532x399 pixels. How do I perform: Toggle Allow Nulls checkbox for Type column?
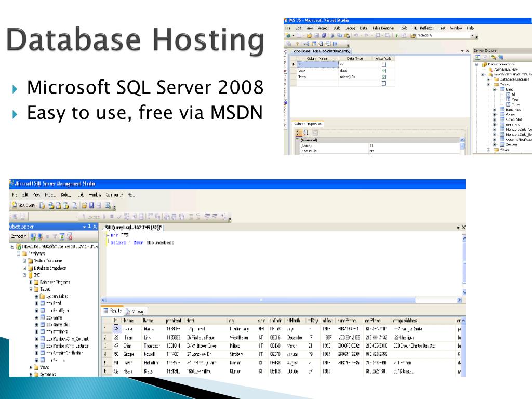click(384, 77)
